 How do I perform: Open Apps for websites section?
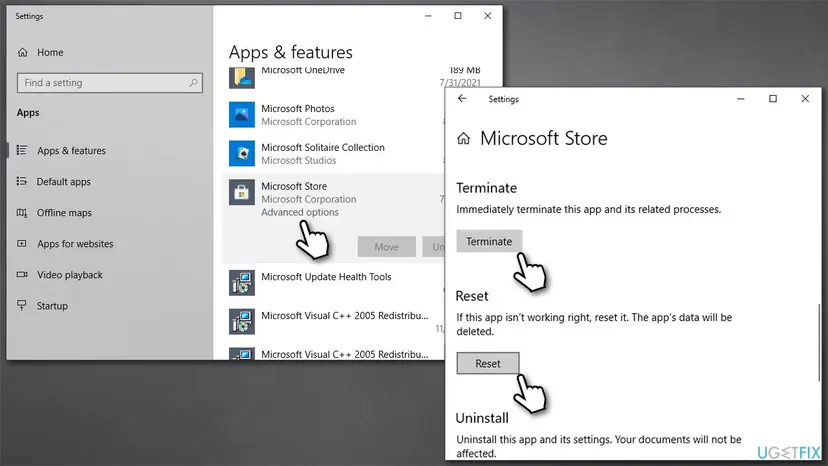(75, 244)
